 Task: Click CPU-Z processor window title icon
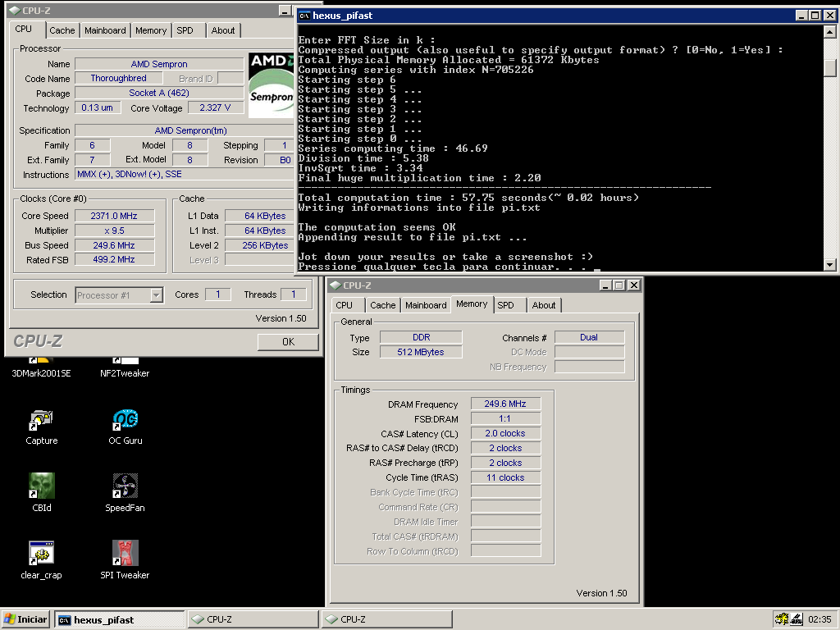(x=15, y=10)
